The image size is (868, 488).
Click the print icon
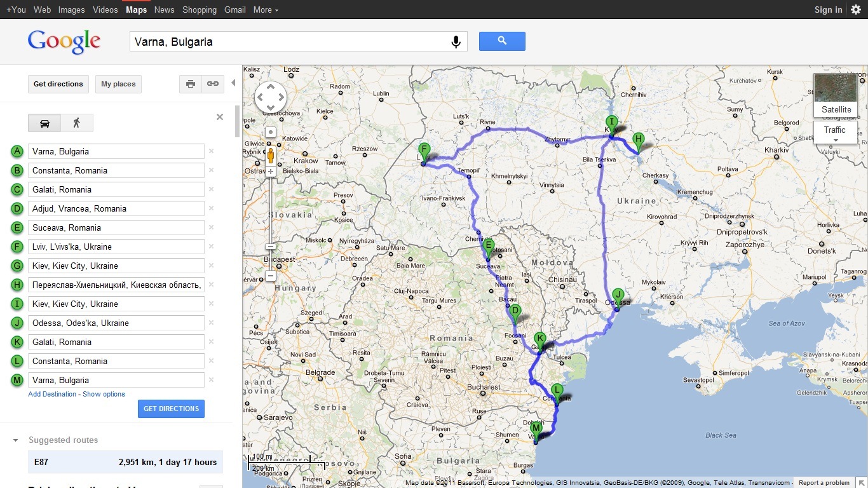click(190, 84)
